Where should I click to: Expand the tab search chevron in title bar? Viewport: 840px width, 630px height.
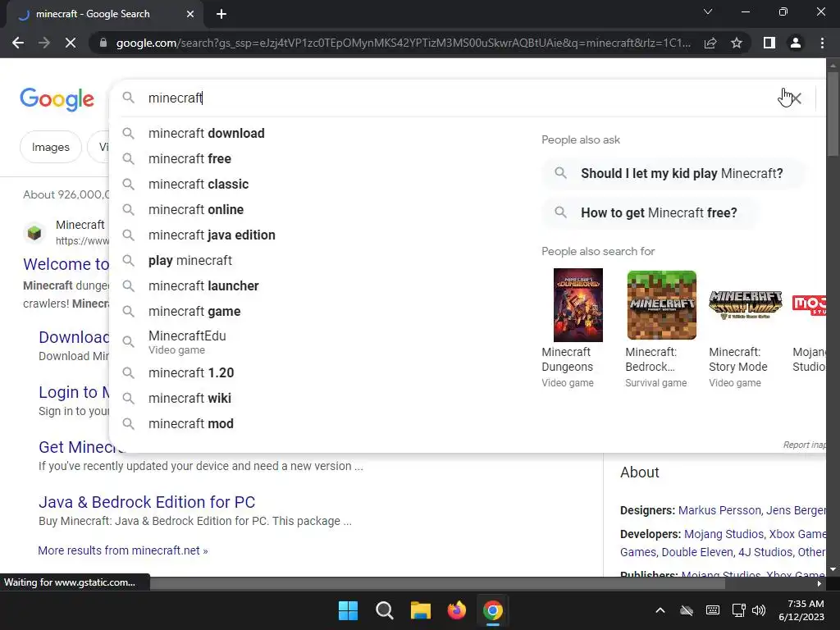point(708,11)
